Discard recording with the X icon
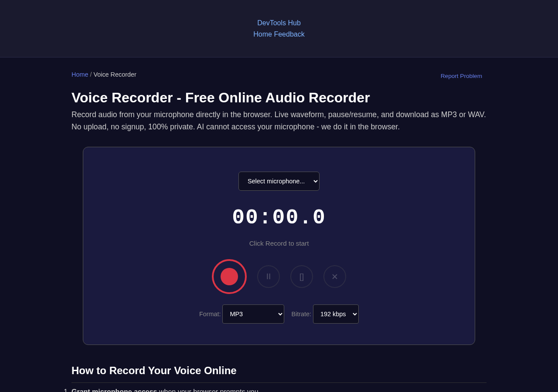This screenshot has width=558, height=392. point(335,277)
